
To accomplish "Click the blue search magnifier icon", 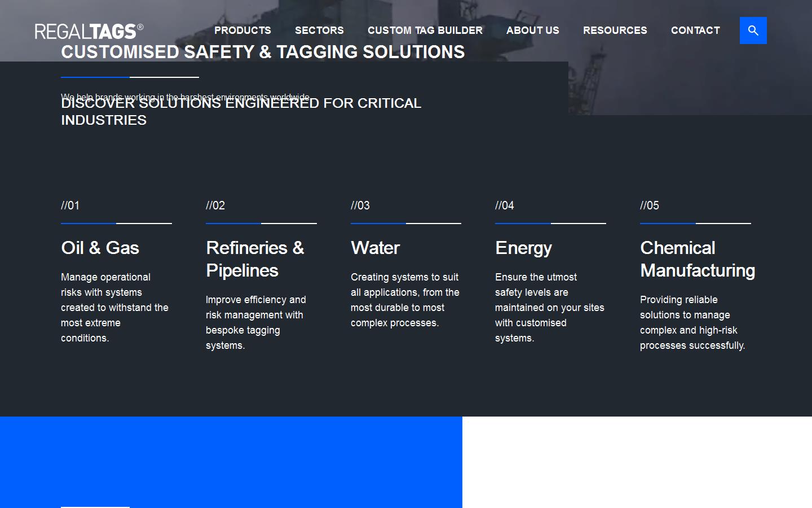I will coord(753,30).
